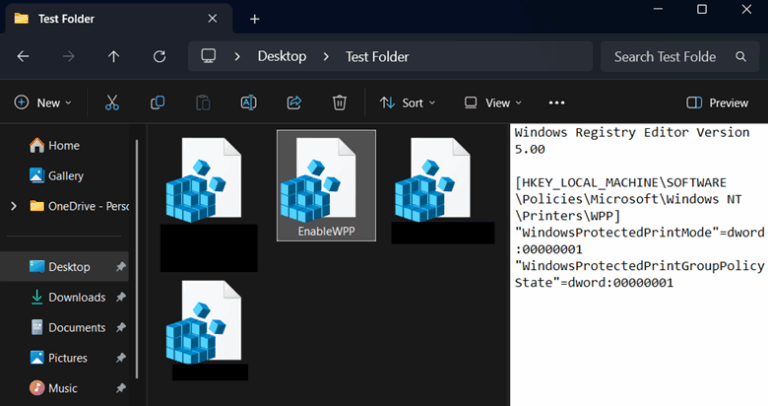Click the Search Test Folder field
The height and width of the screenshot is (406, 768).
[680, 57]
